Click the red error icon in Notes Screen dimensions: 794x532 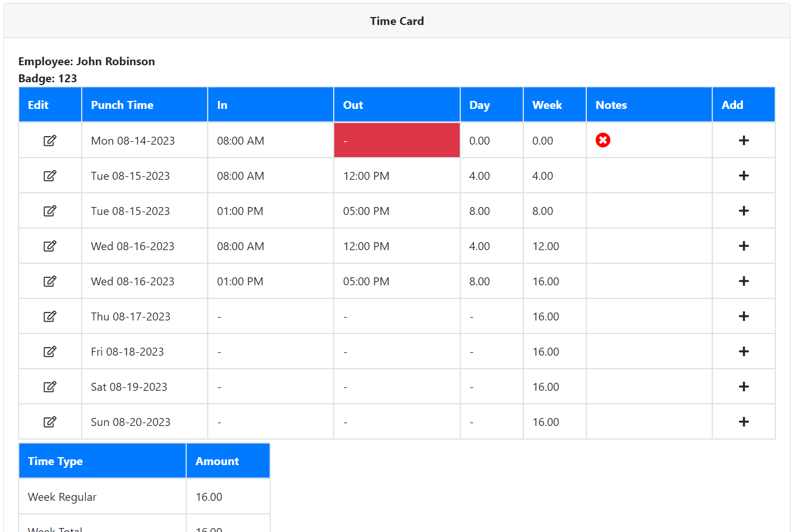point(603,140)
